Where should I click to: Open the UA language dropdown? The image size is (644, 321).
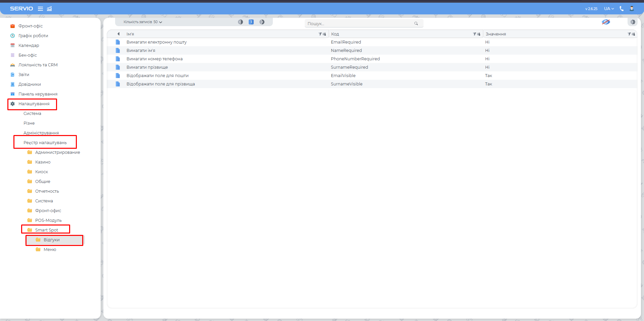tap(609, 9)
